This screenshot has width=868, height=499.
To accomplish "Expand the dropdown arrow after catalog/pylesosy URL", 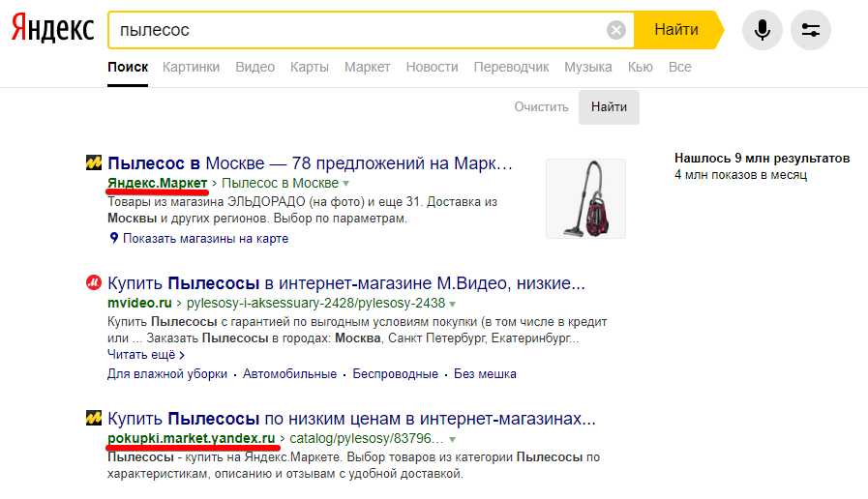I will point(452,439).
